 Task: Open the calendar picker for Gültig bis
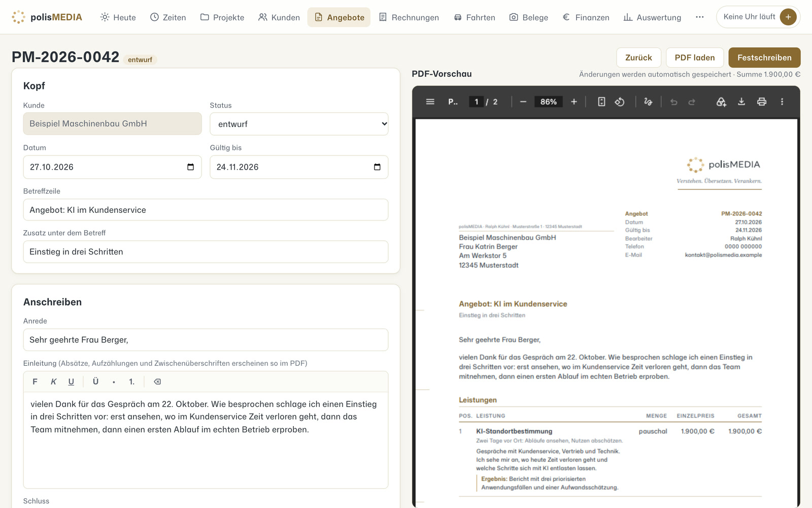(x=377, y=167)
